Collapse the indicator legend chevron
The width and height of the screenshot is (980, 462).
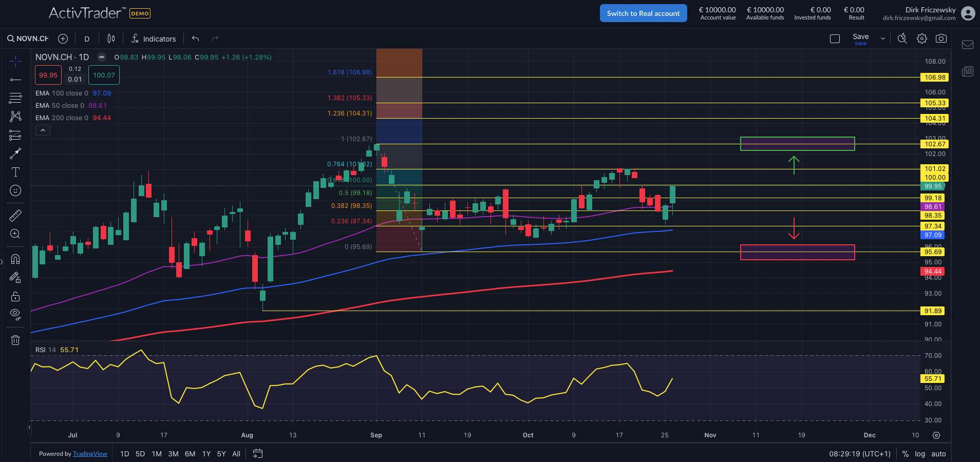(43, 130)
